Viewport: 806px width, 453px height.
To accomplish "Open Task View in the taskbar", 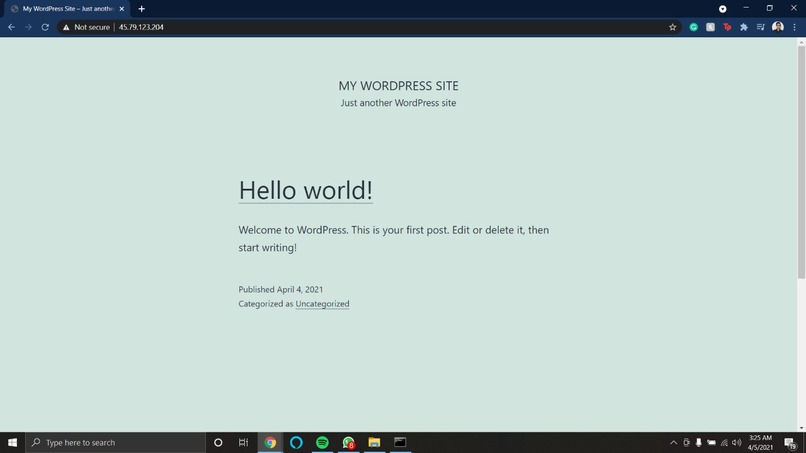I will 243,442.
